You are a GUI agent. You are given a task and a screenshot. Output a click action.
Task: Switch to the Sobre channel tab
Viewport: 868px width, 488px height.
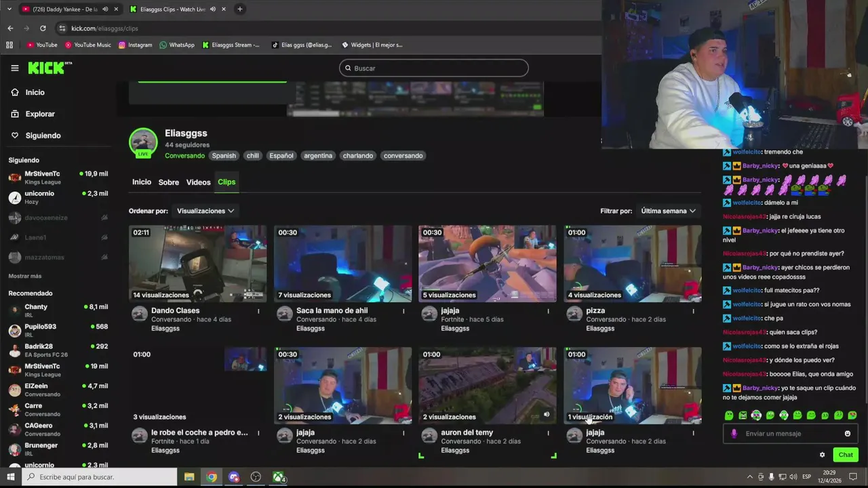(169, 182)
